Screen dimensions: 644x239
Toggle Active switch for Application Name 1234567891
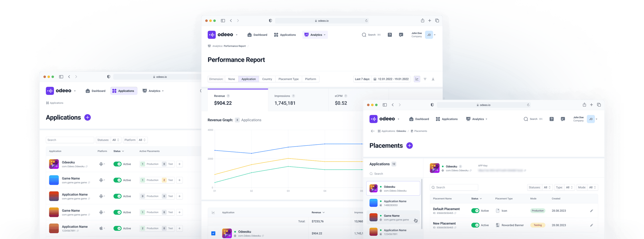(x=118, y=228)
